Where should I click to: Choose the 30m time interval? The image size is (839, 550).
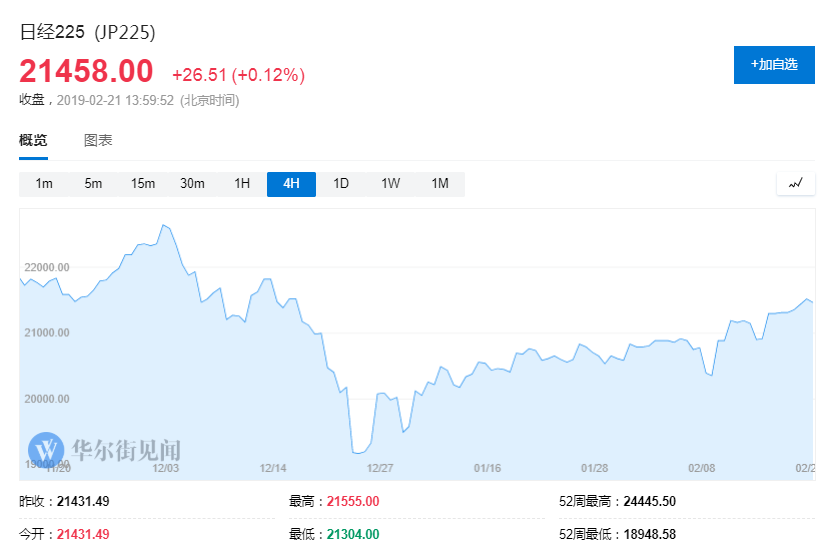(192, 184)
